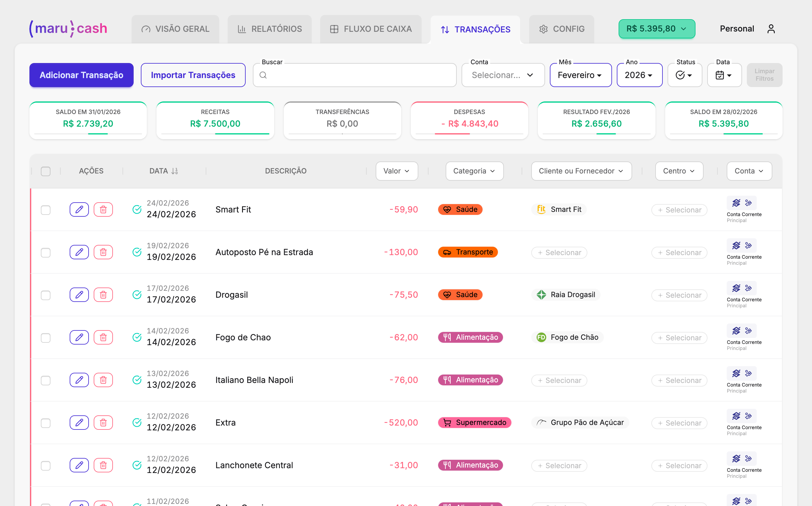Image resolution: width=812 pixels, height=506 pixels.
Task: Click the green confirmed status icon on Extra row
Action: click(x=137, y=423)
